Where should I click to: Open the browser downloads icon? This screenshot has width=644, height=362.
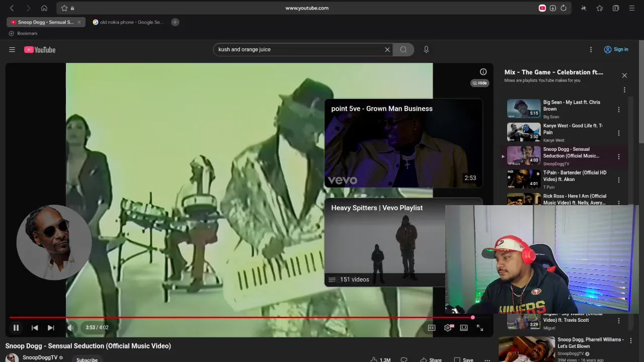click(552, 8)
